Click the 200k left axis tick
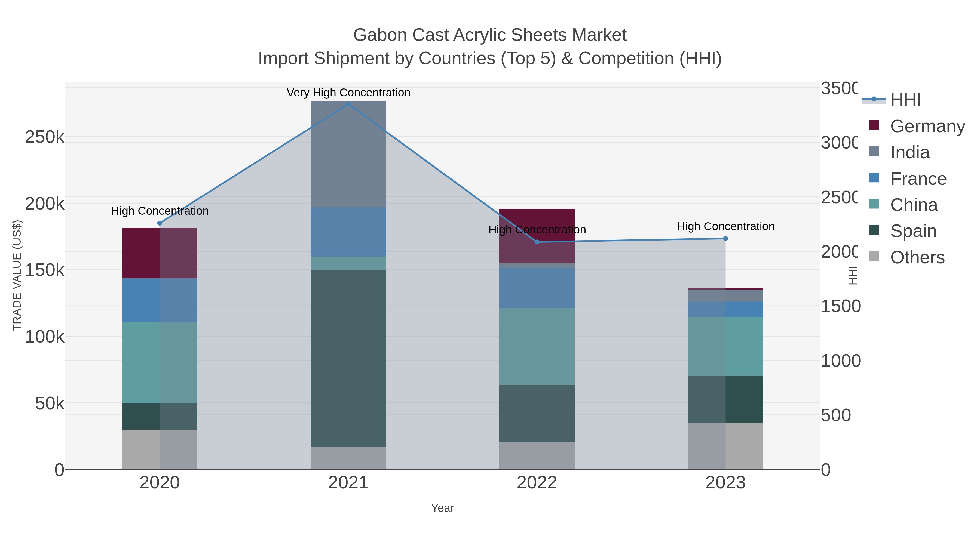Screen dimensions: 980x551 pyautogui.click(x=45, y=204)
